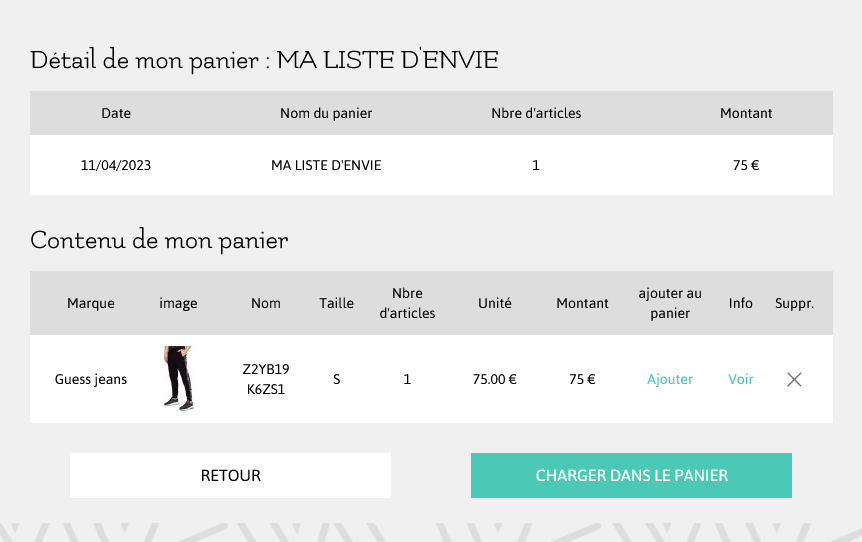Click CHARGER DANS LE PANIER button

click(631, 475)
